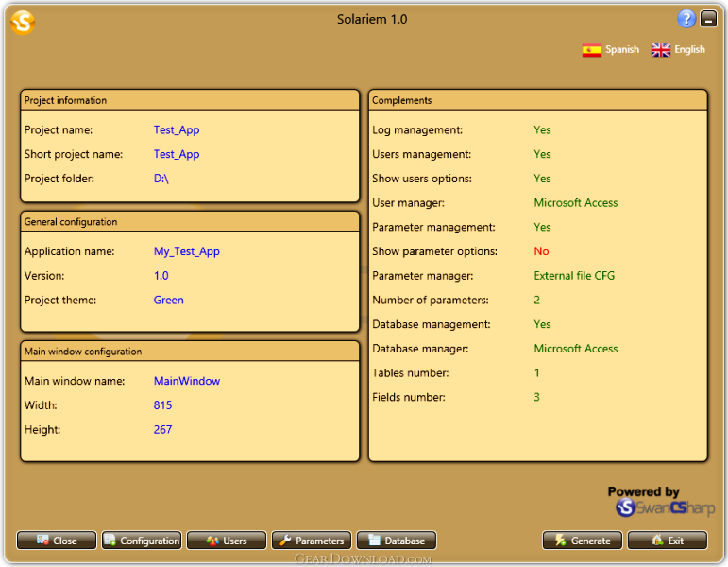Image resolution: width=728 pixels, height=567 pixels.
Task: Click the Spanish flag icon
Action: 592,50
